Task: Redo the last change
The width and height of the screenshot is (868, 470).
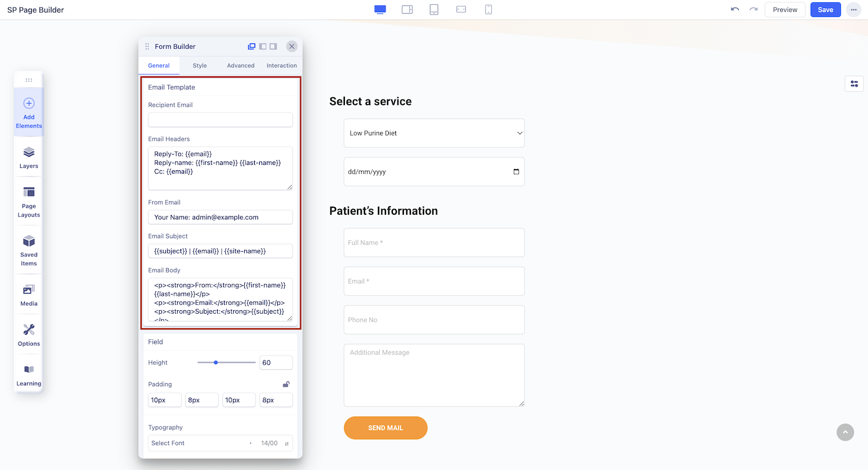Action: (753, 9)
